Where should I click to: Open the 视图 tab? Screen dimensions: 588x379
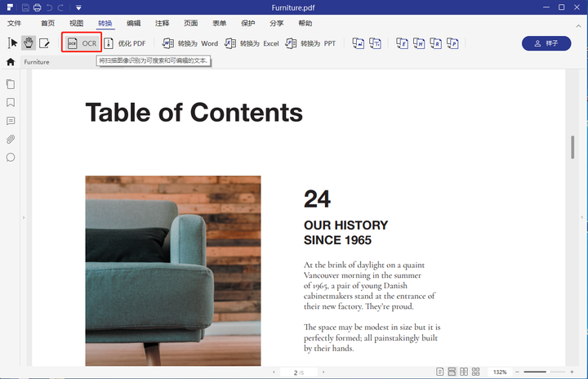[76, 23]
